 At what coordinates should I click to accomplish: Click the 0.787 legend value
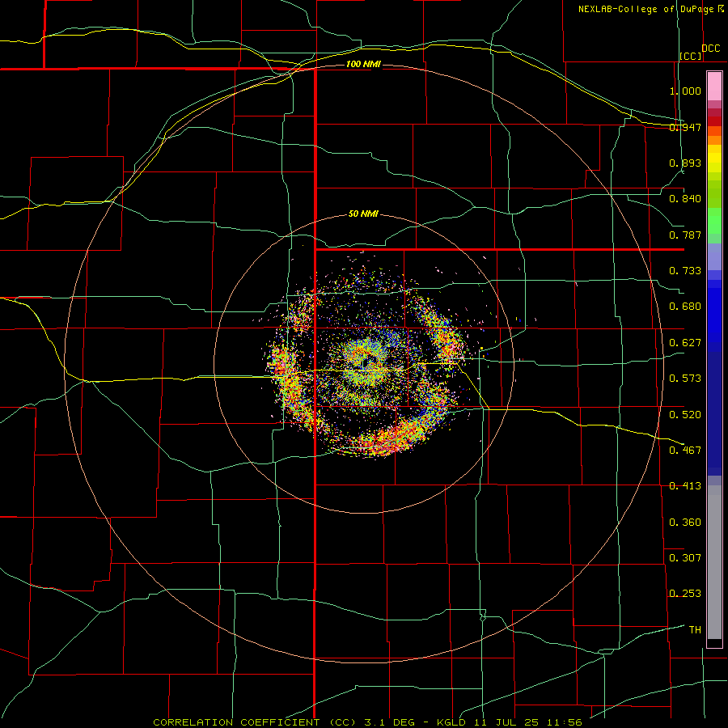click(x=685, y=235)
